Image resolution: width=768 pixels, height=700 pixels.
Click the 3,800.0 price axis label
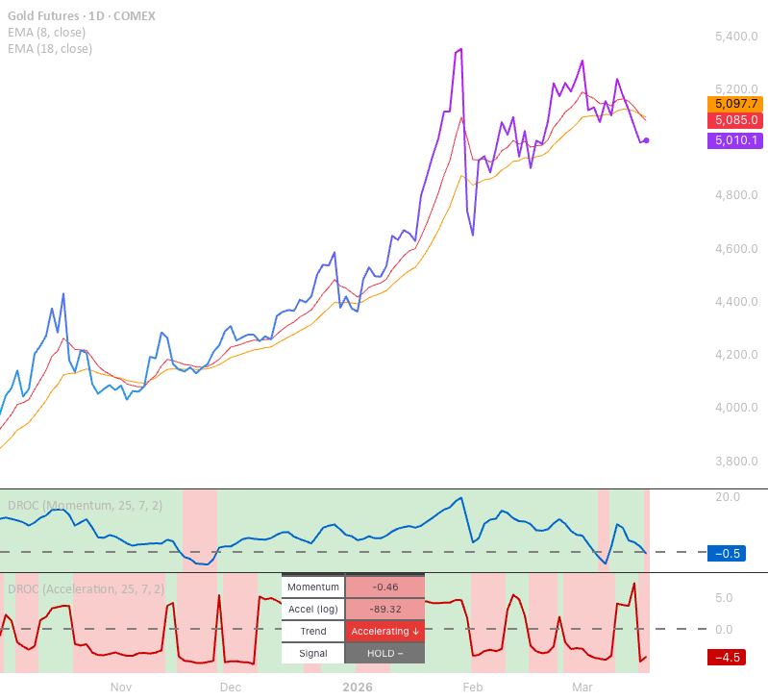point(736,461)
